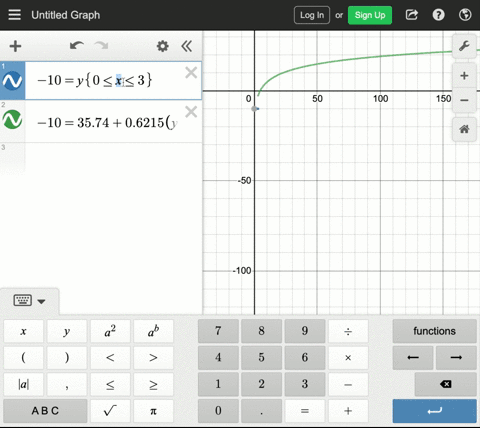Tap the multiplication key
The image size is (480, 428).
coord(348,357)
